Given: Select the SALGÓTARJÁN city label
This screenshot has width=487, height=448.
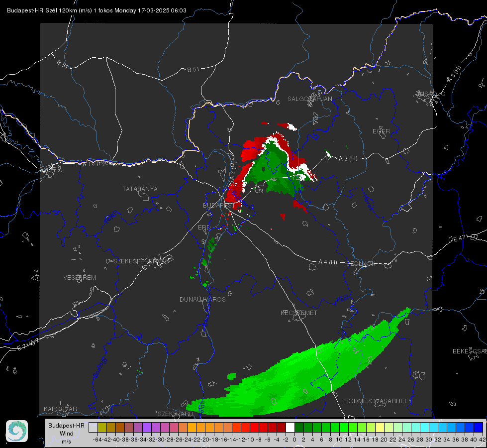Looking at the screenshot, I should tap(309, 99).
